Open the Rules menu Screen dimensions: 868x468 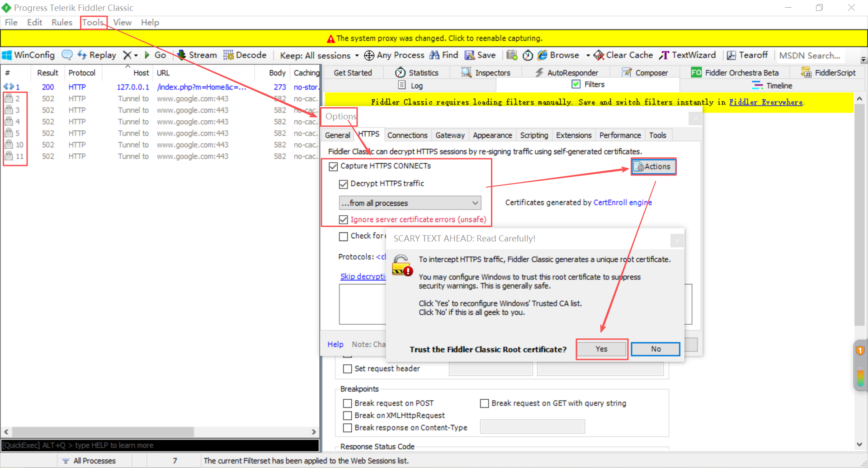[62, 23]
